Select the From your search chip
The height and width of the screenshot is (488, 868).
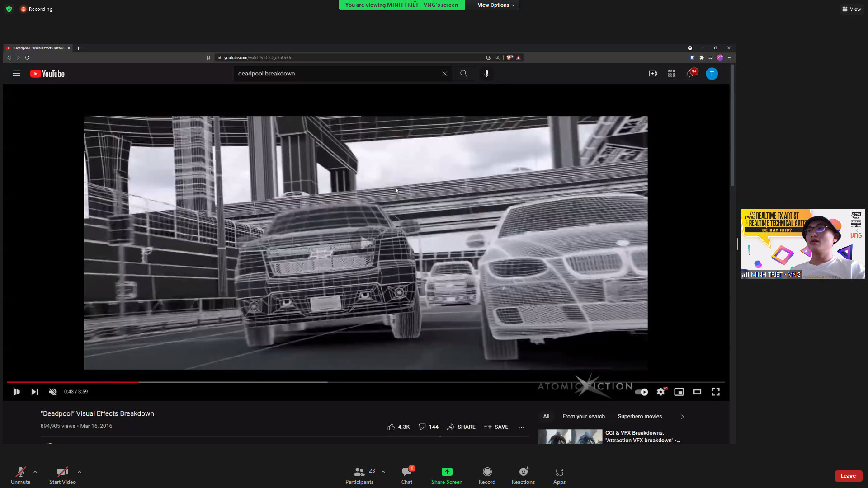tap(584, 416)
